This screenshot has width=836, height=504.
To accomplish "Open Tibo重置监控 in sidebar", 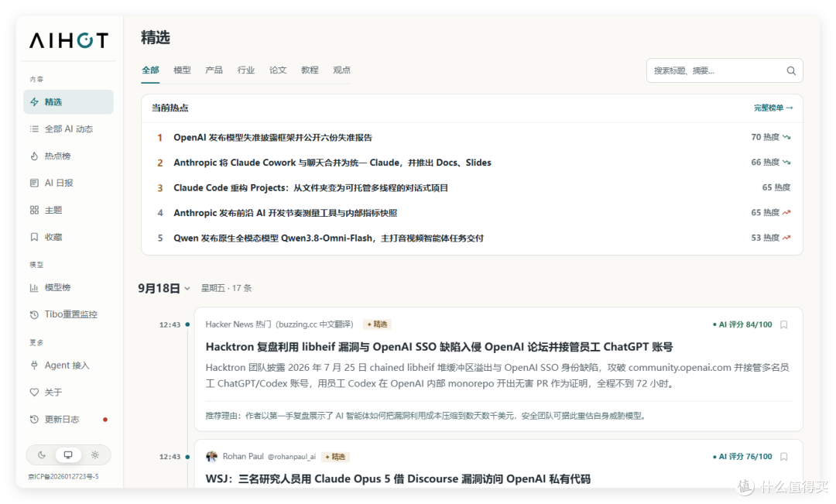I will coord(68,314).
